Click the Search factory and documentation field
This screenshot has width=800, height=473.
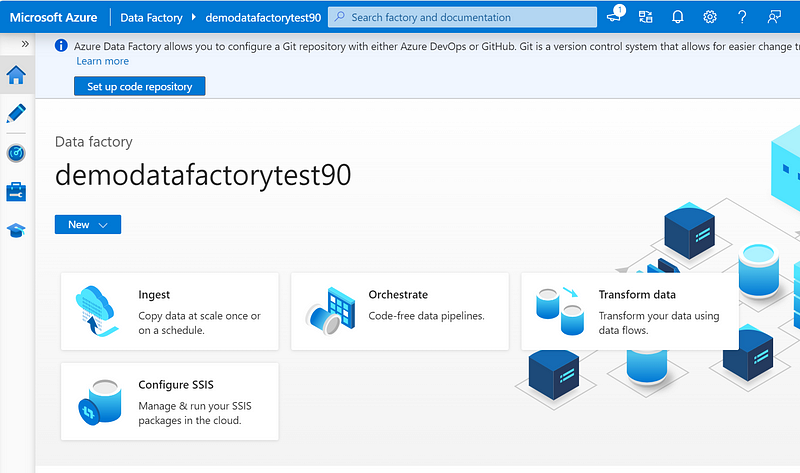click(462, 17)
